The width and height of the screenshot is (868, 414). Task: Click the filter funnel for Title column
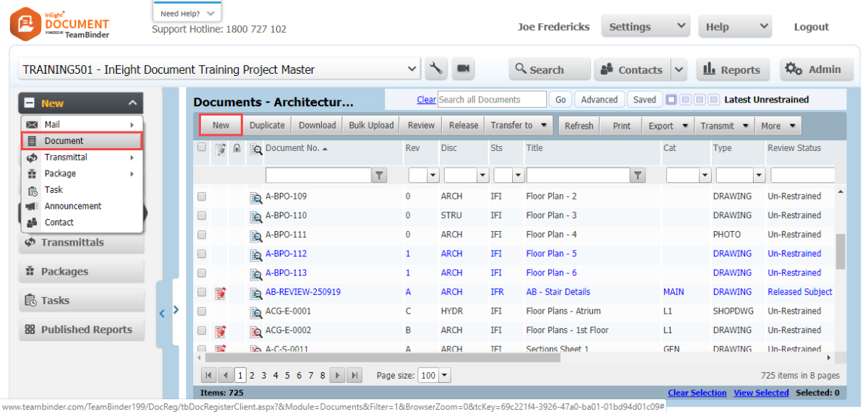point(637,176)
